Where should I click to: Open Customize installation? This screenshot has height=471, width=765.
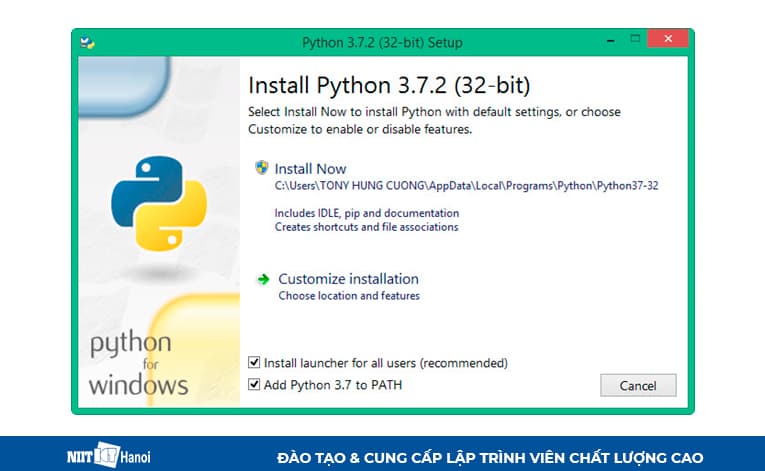click(x=348, y=279)
